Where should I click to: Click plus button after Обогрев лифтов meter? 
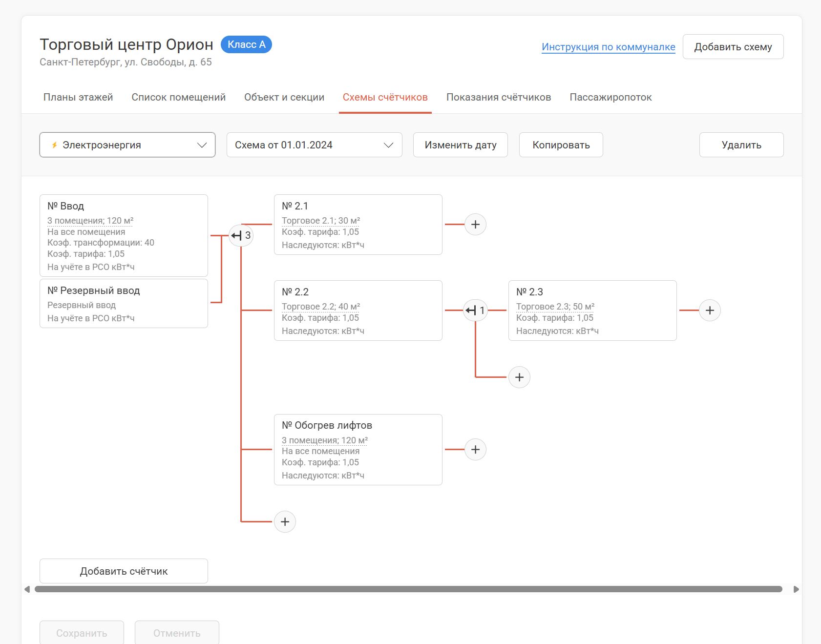(x=475, y=450)
